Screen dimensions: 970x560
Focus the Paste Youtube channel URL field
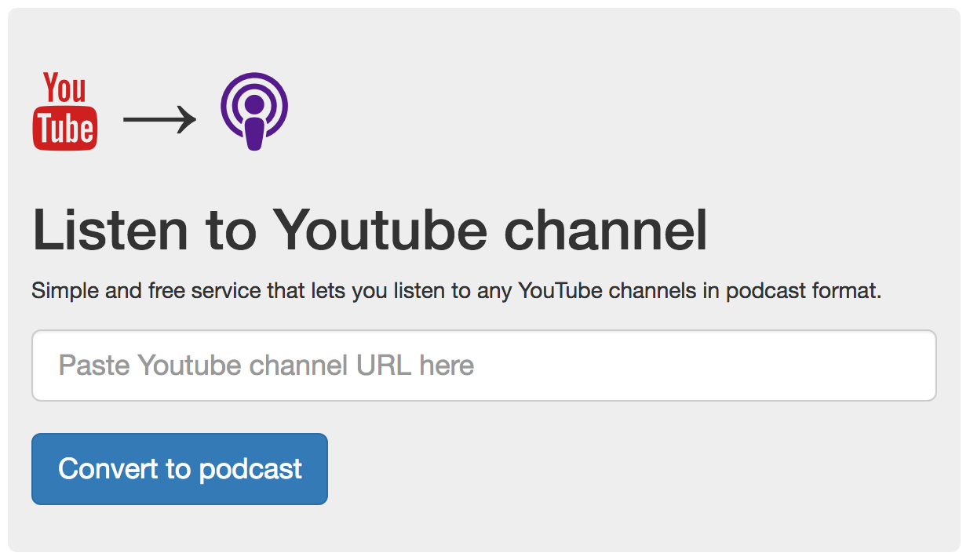pyautogui.click(x=484, y=365)
